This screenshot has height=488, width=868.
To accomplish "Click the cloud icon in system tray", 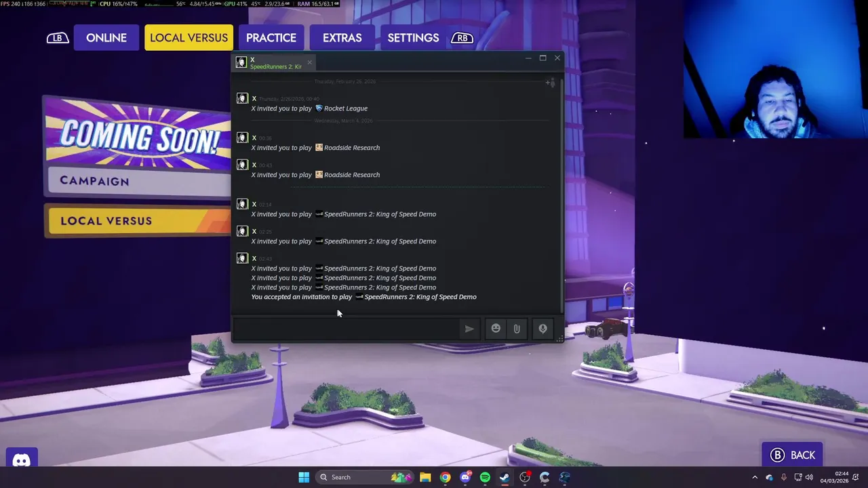I will pyautogui.click(x=769, y=477).
